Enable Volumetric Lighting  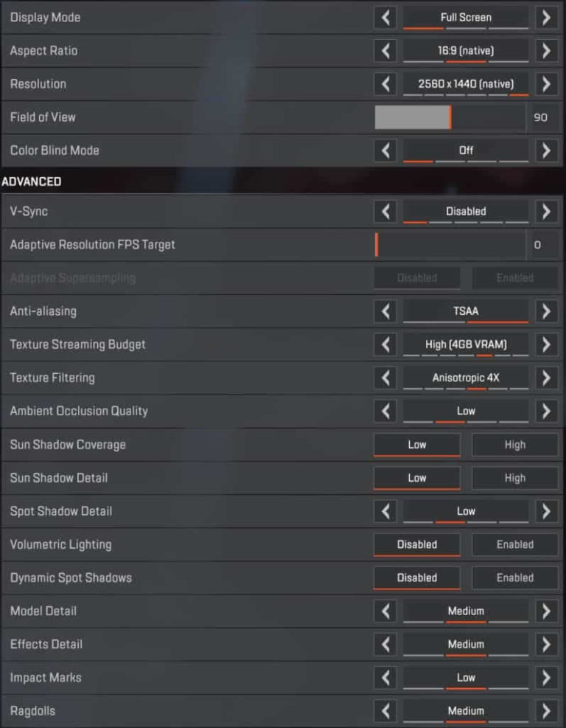point(514,544)
